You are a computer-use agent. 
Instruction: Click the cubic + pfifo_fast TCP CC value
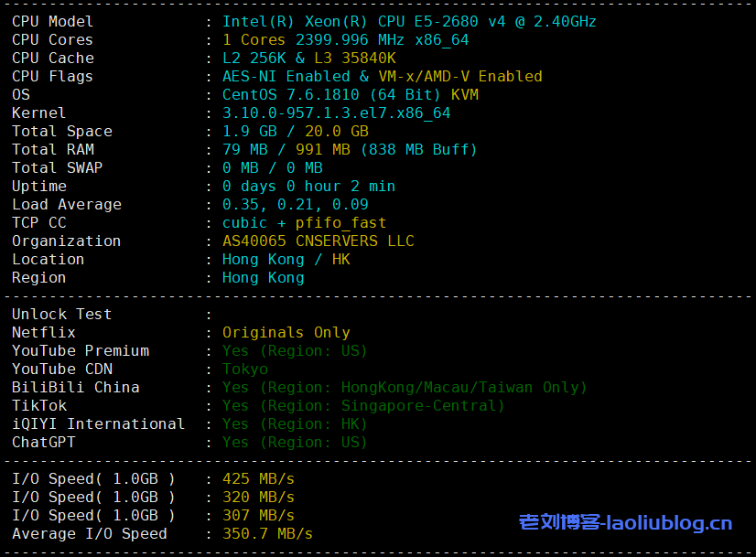pos(304,222)
